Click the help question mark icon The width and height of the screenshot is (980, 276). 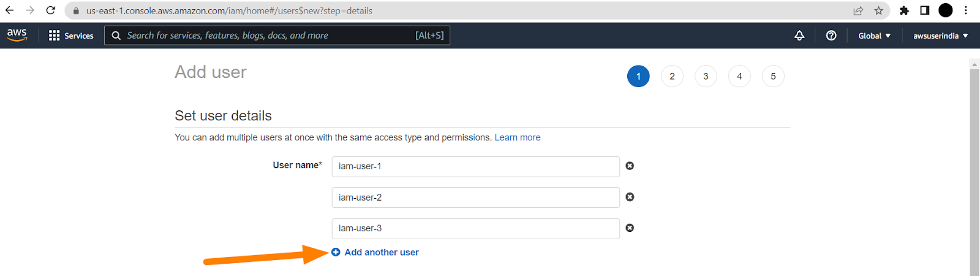tap(831, 36)
